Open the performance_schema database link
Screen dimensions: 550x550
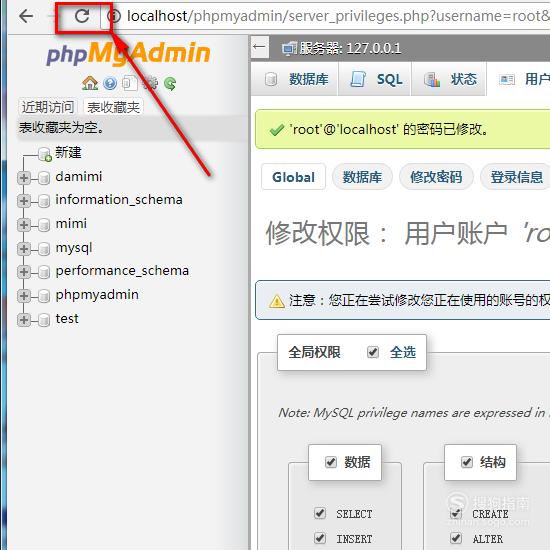click(122, 271)
